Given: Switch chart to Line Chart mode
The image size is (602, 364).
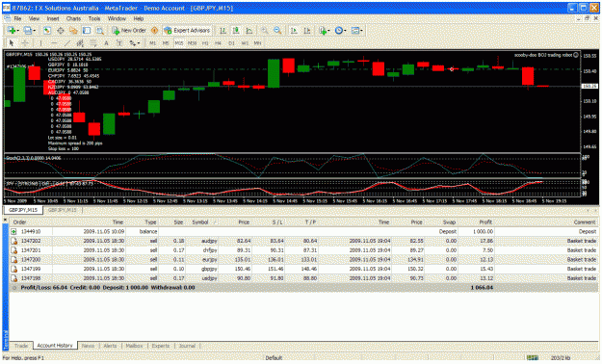Looking at the screenshot, I should [x=249, y=31].
